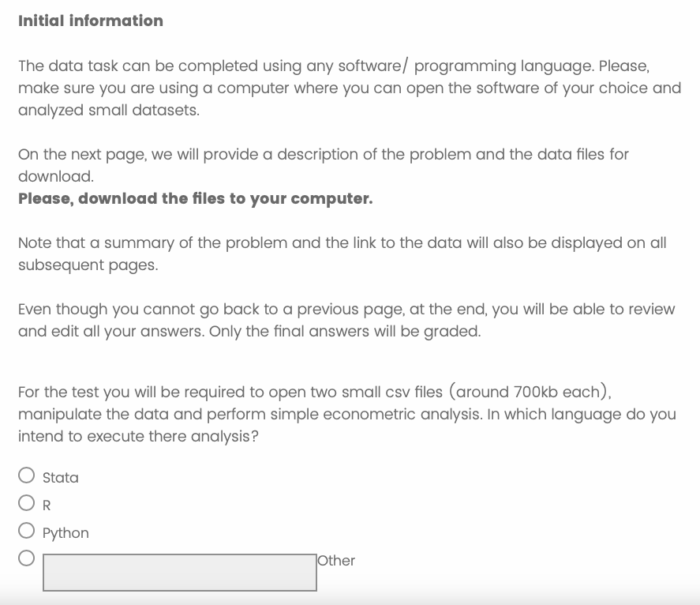This screenshot has height=605, width=700.
Task: Choose the Python radio button
Action: [27, 531]
